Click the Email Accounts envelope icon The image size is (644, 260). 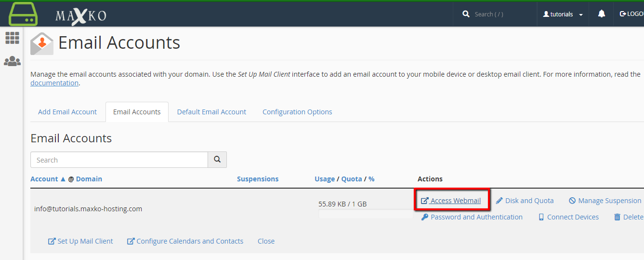[42, 44]
